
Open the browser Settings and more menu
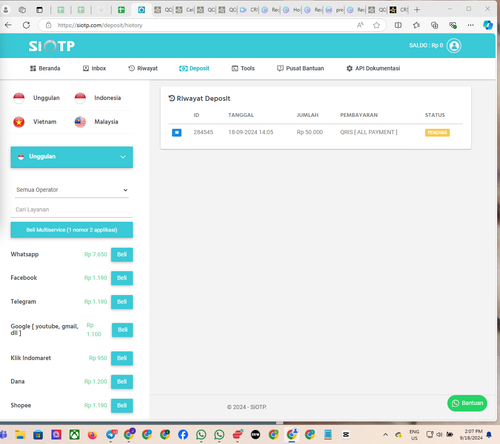pos(471,25)
